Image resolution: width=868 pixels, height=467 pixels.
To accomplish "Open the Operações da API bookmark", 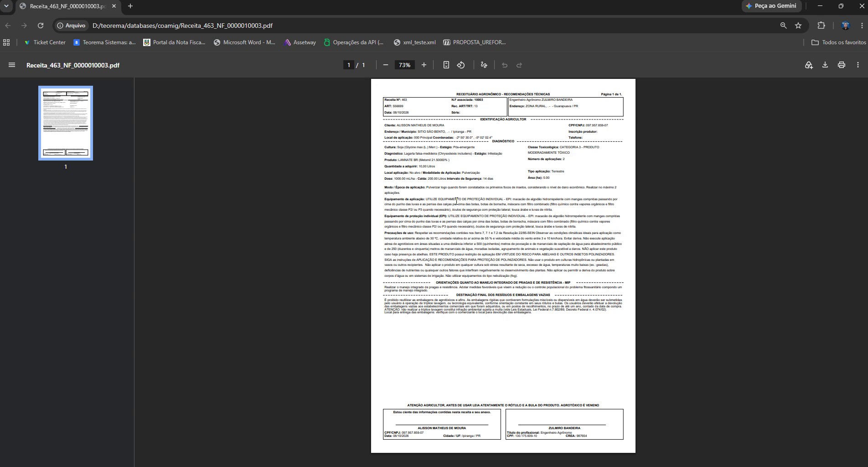I will click(353, 42).
